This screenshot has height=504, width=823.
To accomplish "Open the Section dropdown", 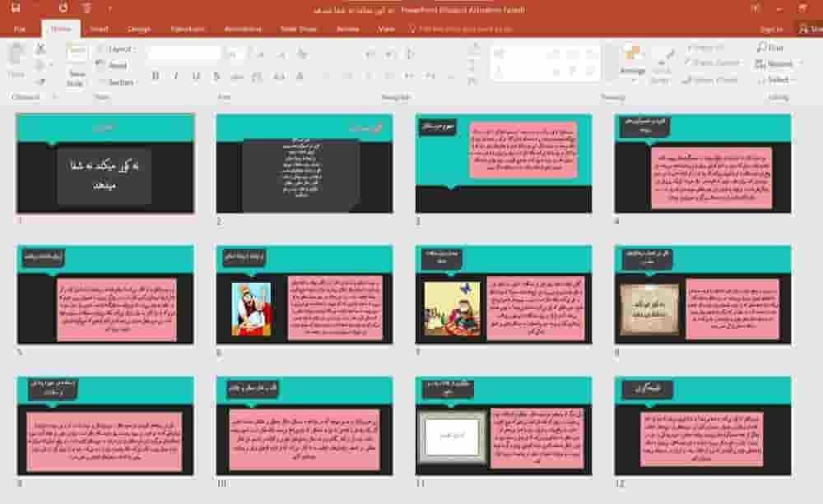I will [x=117, y=82].
